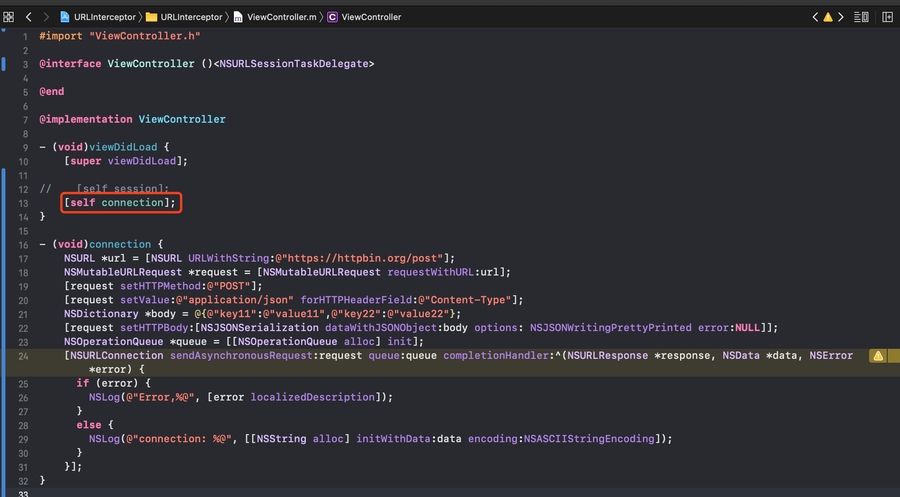
Task: Open URLInterceptor project in jump bar
Action: pos(99,17)
